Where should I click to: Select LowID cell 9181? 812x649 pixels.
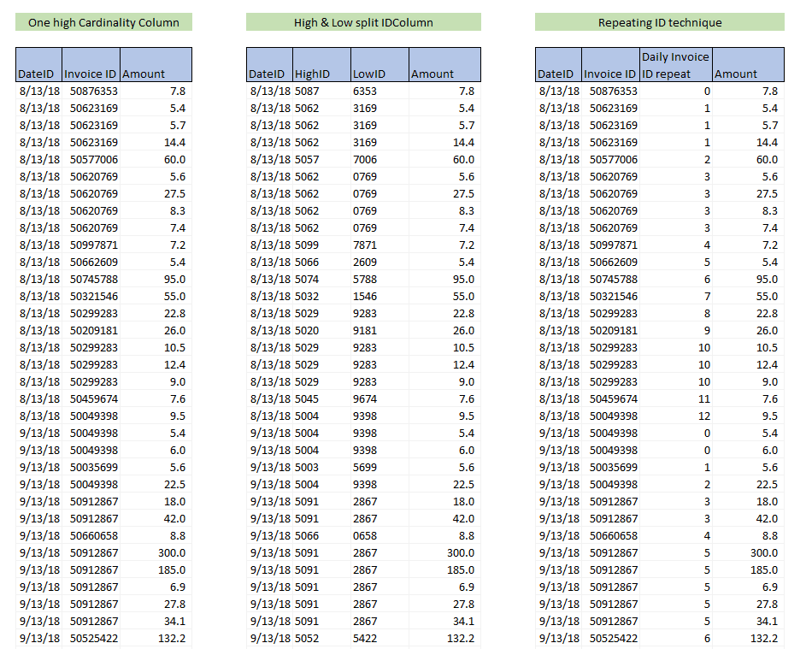[380, 330]
